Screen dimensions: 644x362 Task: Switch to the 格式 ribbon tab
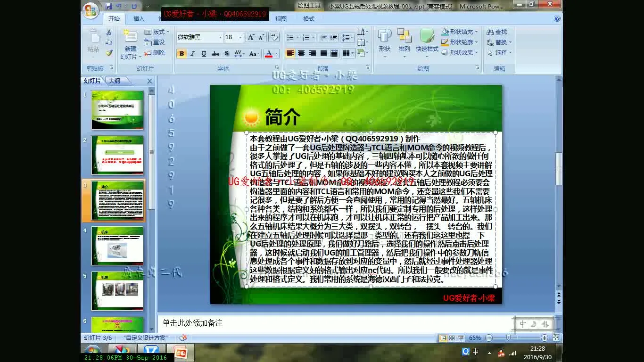[309, 19]
